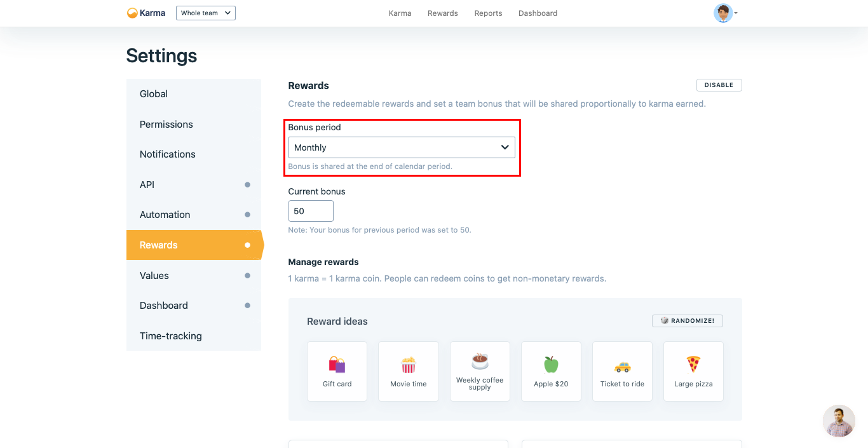This screenshot has height=448, width=868.
Task: Select the Gift card reward idea
Action: coord(337,371)
